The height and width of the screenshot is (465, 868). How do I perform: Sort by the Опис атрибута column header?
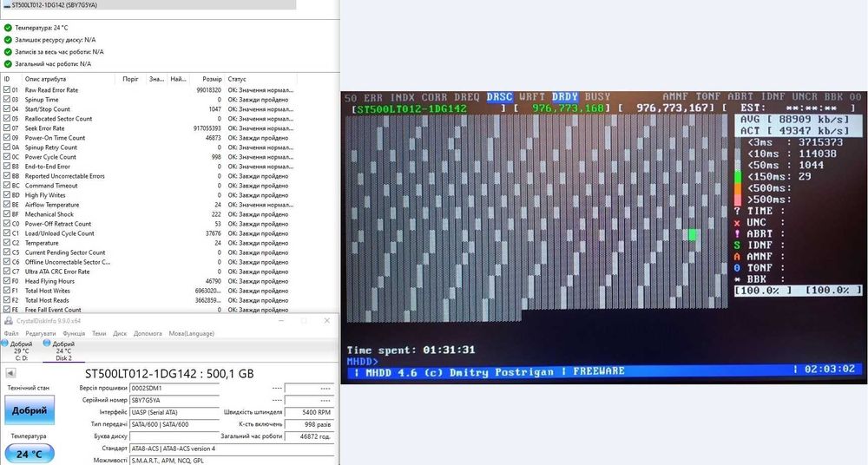pyautogui.click(x=69, y=79)
